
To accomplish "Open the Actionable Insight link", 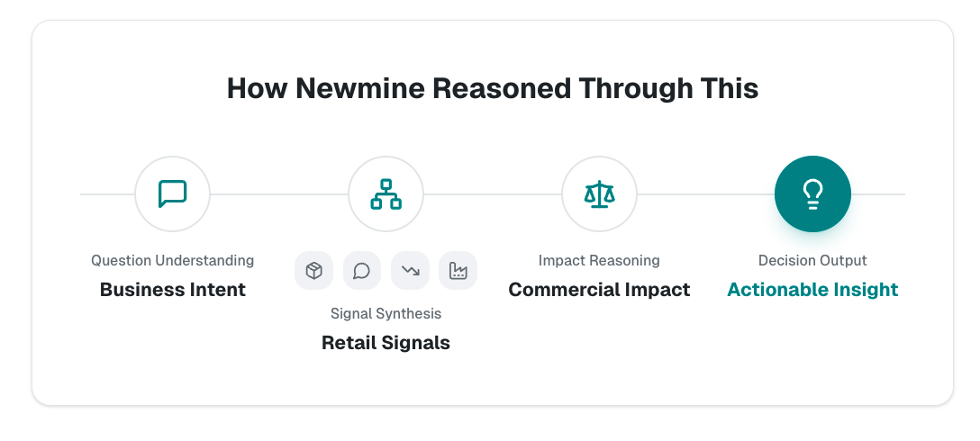I will [x=812, y=290].
